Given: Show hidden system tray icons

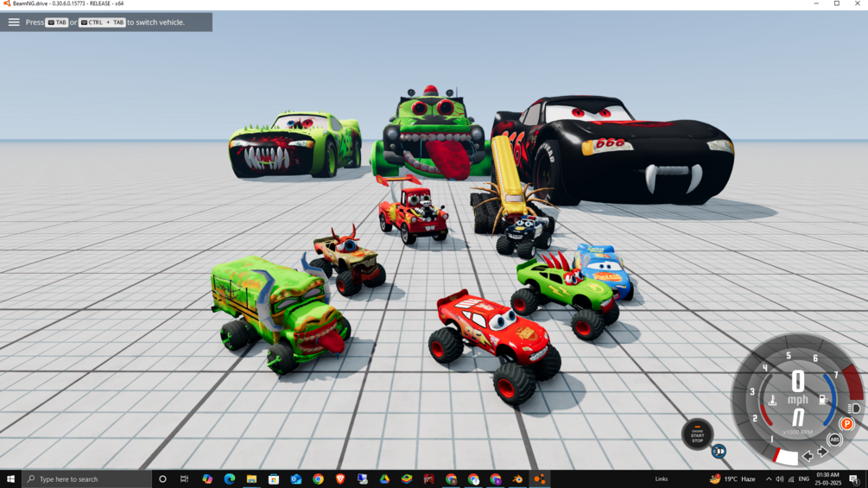Looking at the screenshot, I should pyautogui.click(x=769, y=479).
